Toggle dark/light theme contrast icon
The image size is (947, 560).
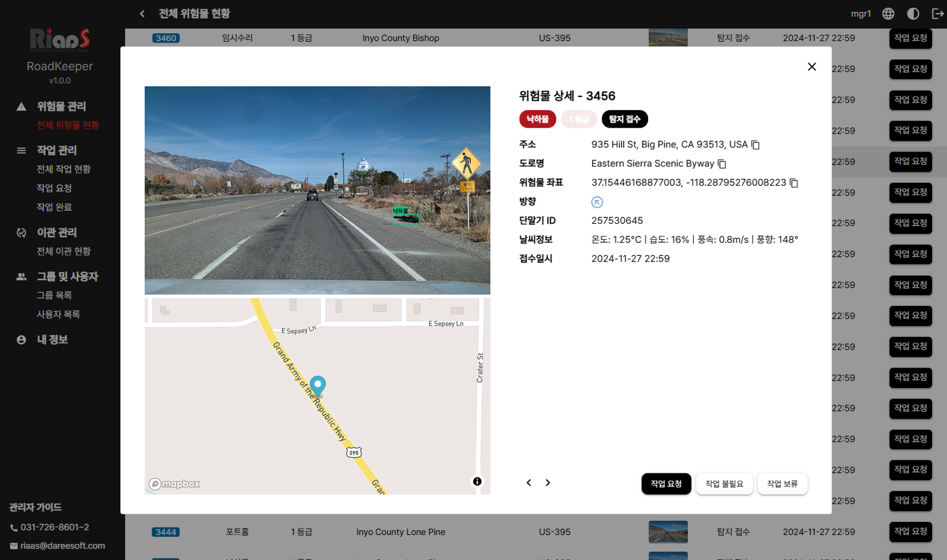pyautogui.click(x=913, y=14)
